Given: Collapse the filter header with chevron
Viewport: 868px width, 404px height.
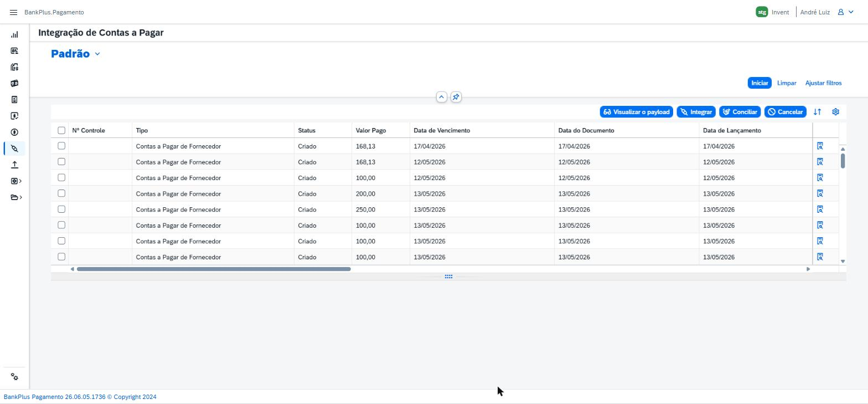Looking at the screenshot, I should (x=441, y=97).
